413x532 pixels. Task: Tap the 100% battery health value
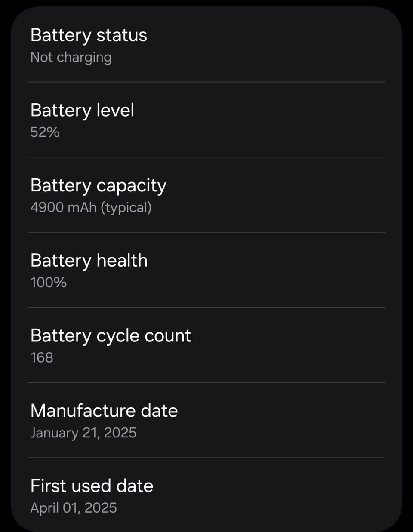[49, 283]
